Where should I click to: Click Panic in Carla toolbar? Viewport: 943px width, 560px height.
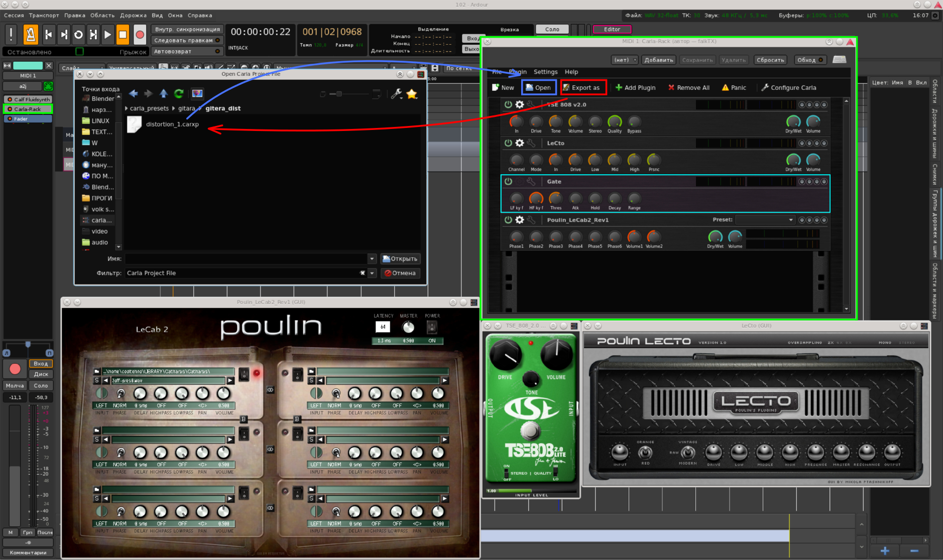(x=734, y=87)
